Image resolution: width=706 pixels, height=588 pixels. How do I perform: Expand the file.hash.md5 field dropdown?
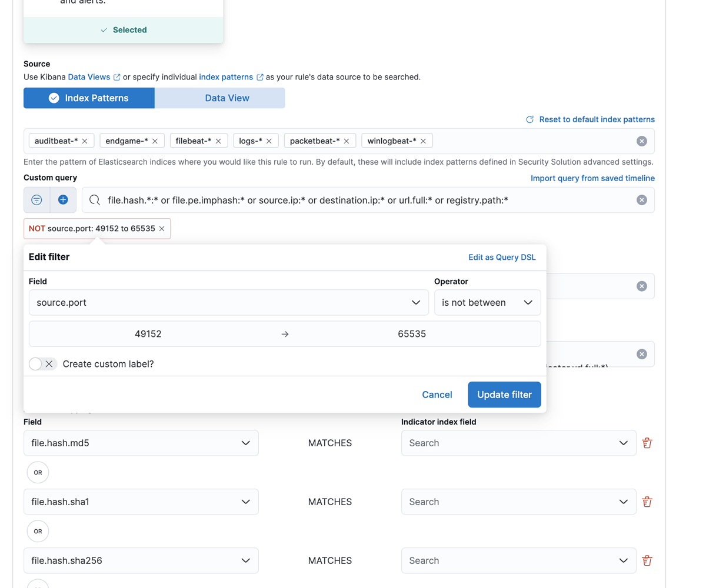coord(245,443)
